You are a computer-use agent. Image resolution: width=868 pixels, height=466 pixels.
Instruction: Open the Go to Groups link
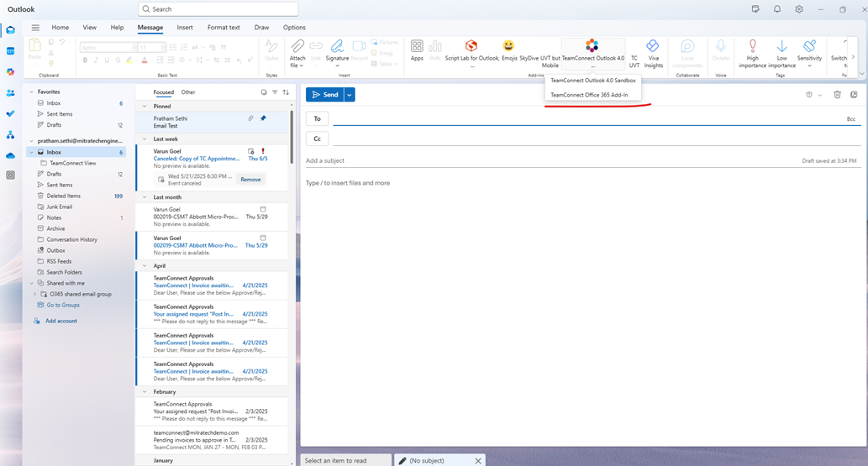pyautogui.click(x=62, y=305)
